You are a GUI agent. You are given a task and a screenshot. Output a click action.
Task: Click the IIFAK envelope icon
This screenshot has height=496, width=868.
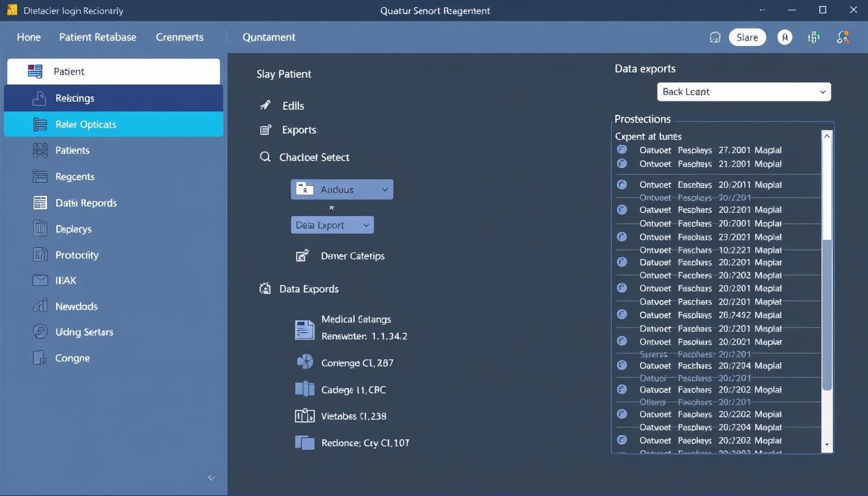(x=40, y=280)
